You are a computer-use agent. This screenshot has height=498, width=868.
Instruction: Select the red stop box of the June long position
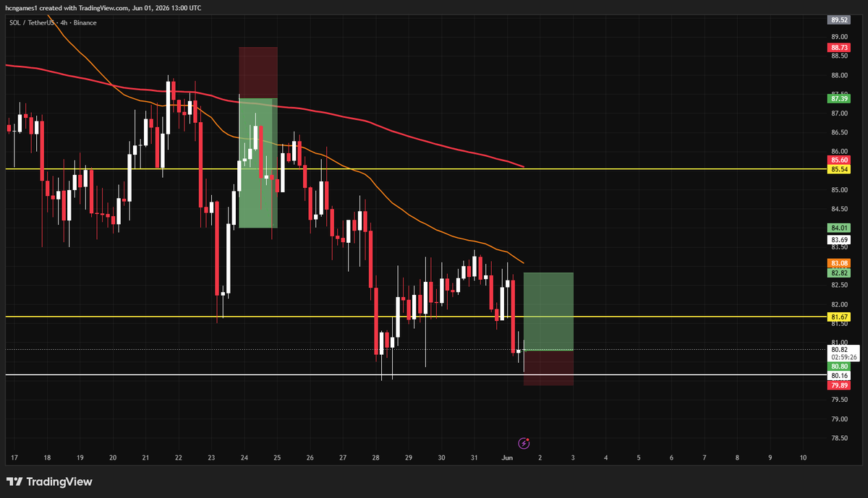[548, 368]
